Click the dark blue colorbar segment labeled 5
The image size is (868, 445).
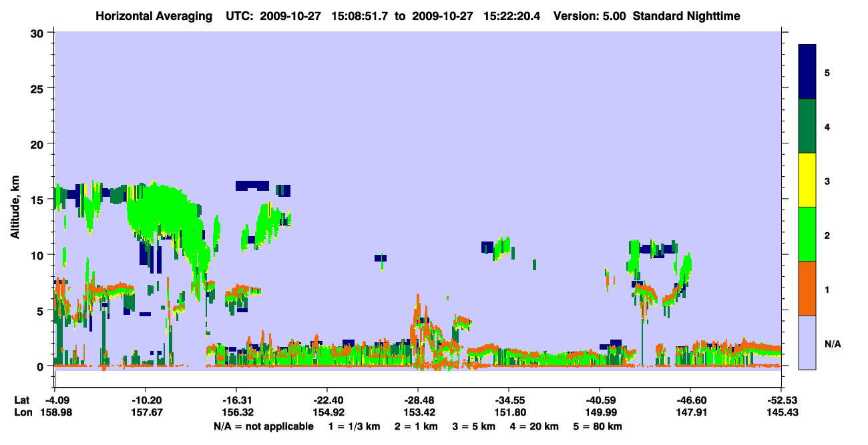(x=807, y=72)
